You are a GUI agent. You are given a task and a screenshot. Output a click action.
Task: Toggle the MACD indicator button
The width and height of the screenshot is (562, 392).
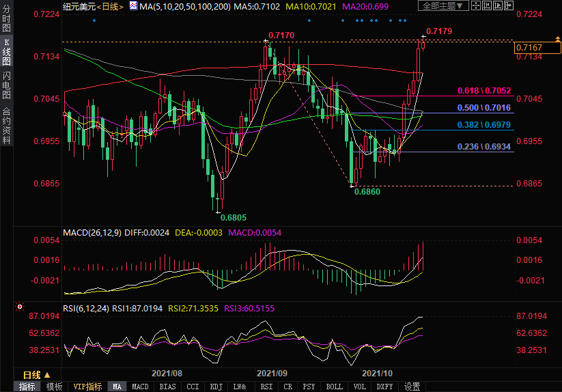(140, 387)
